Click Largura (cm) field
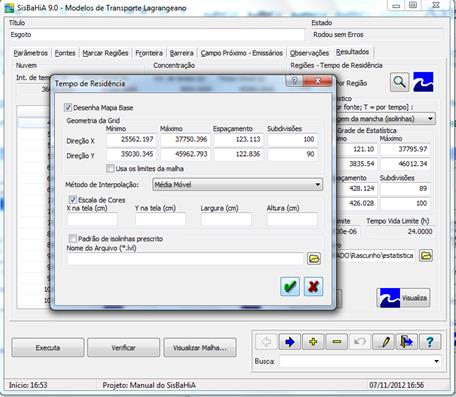 pyautogui.click(x=226, y=219)
